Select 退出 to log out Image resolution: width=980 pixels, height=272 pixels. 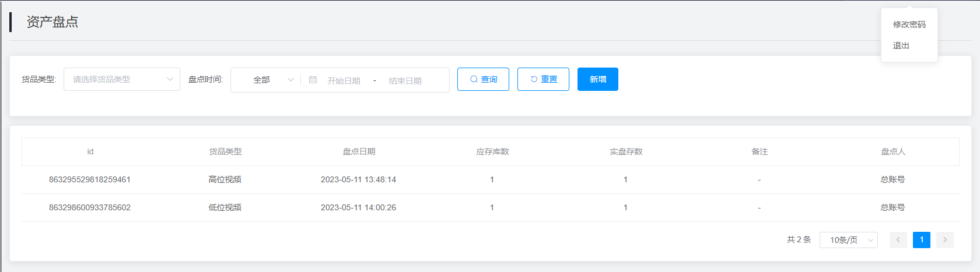[901, 45]
